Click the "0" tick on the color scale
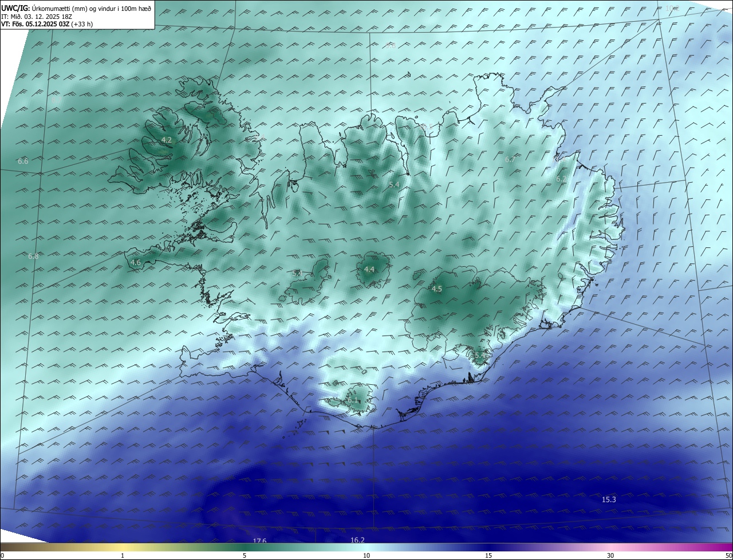 point(2,555)
